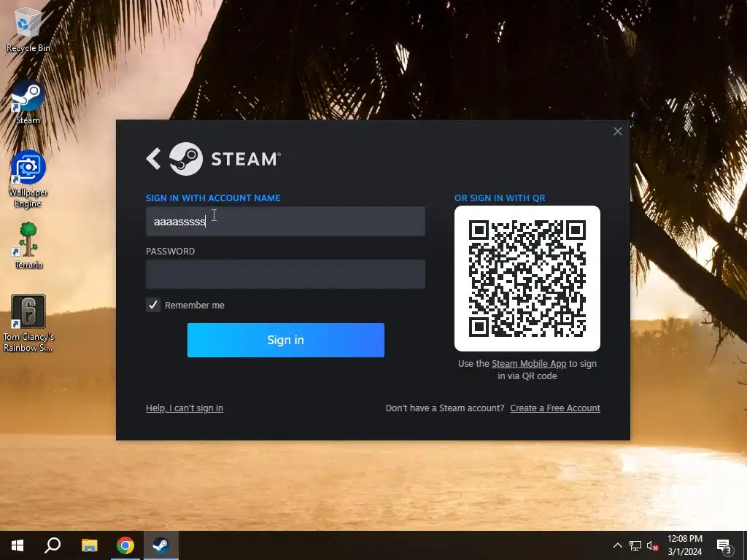Select the Terraria desktop shortcut
This screenshot has height=560, width=747.
click(28, 246)
